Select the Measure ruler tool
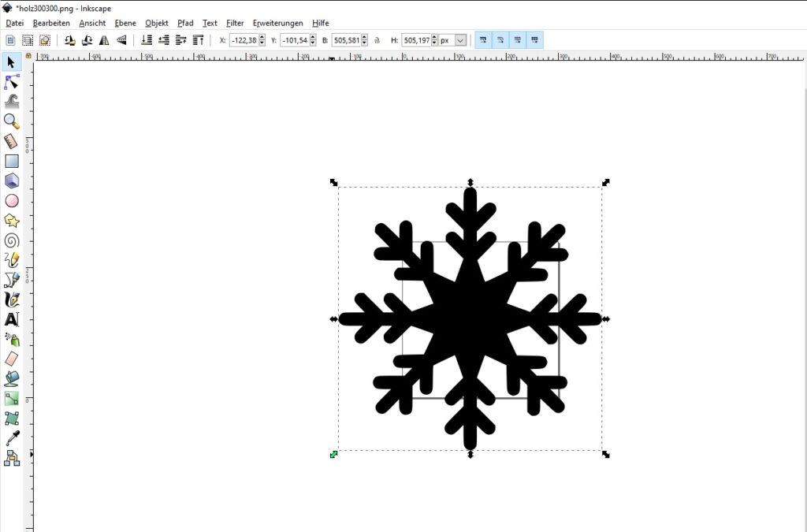Screen dimensions: 807x532 point(11,142)
